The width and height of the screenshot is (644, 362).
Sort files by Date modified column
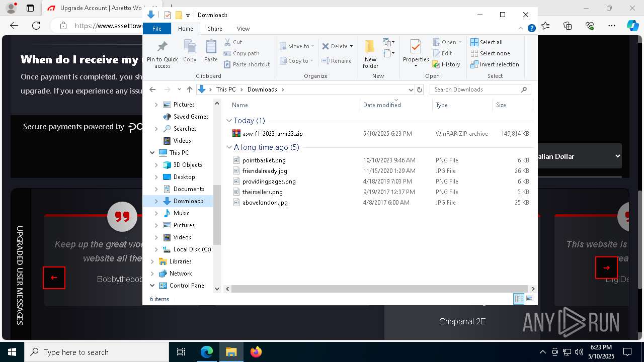pyautogui.click(x=396, y=105)
